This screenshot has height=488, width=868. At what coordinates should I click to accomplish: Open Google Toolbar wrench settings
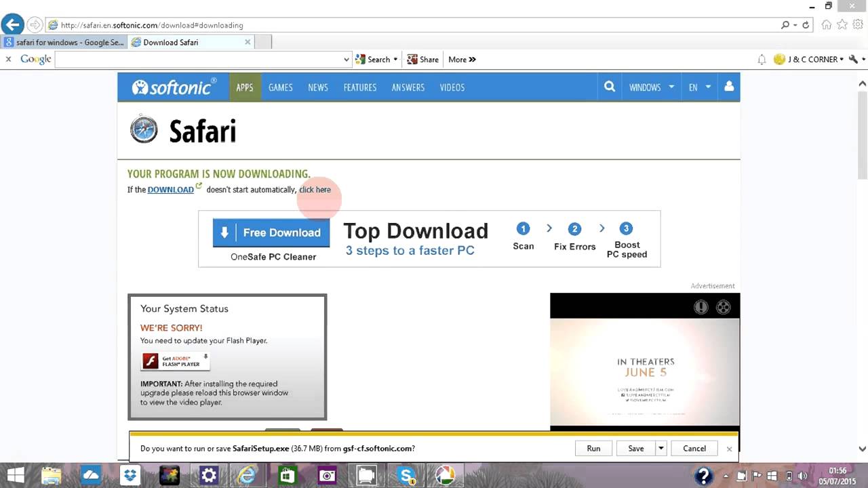(853, 59)
